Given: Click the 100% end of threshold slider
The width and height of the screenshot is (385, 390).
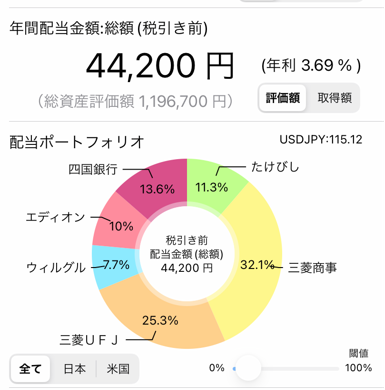Looking at the screenshot, I should pyautogui.click(x=358, y=368).
